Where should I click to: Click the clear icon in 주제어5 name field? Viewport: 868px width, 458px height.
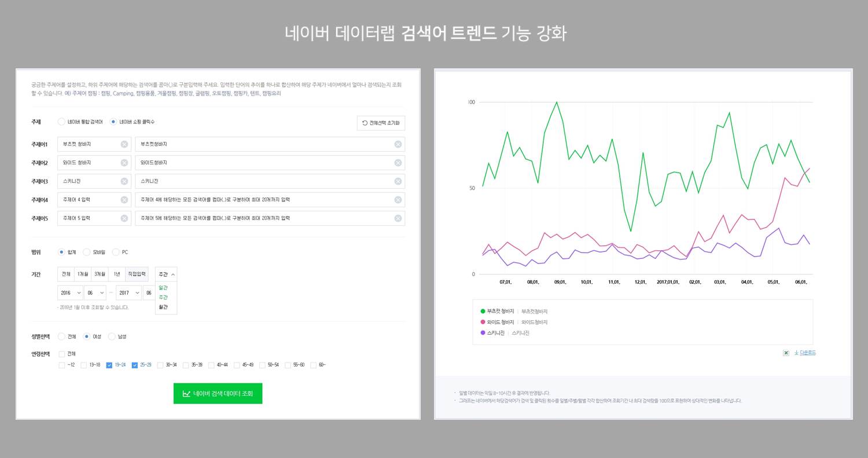pyautogui.click(x=124, y=218)
